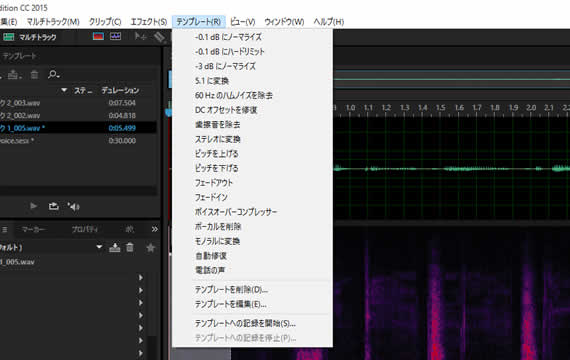Delete preset with trash icon beside star
This screenshot has height=360, width=570.
click(130, 248)
